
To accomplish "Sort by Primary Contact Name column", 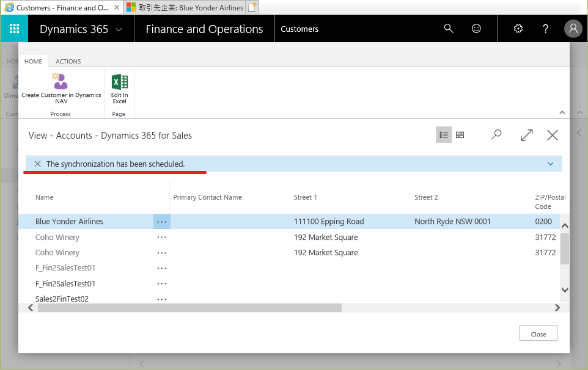I will tap(207, 197).
